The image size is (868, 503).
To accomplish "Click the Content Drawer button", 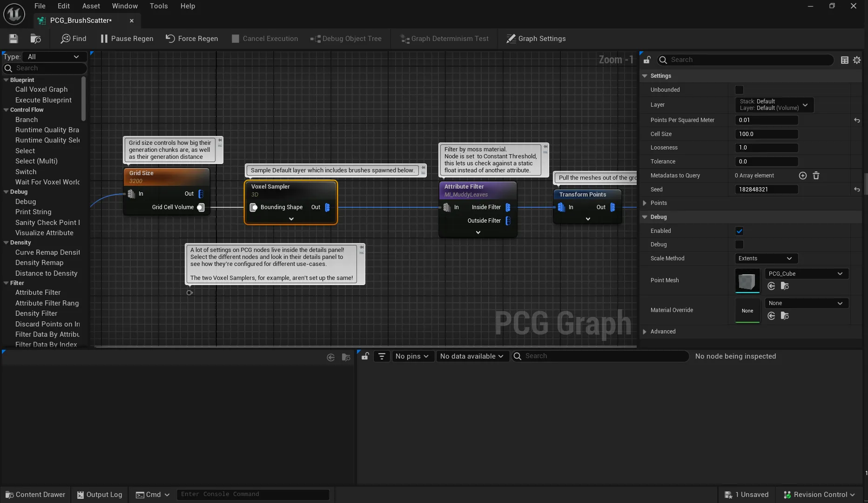I will click(35, 495).
